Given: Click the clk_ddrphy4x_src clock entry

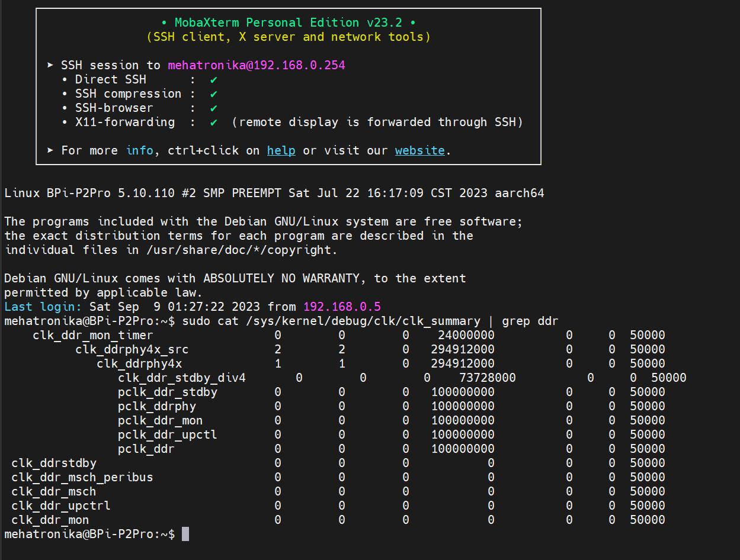Looking at the screenshot, I should pyautogui.click(x=132, y=349).
